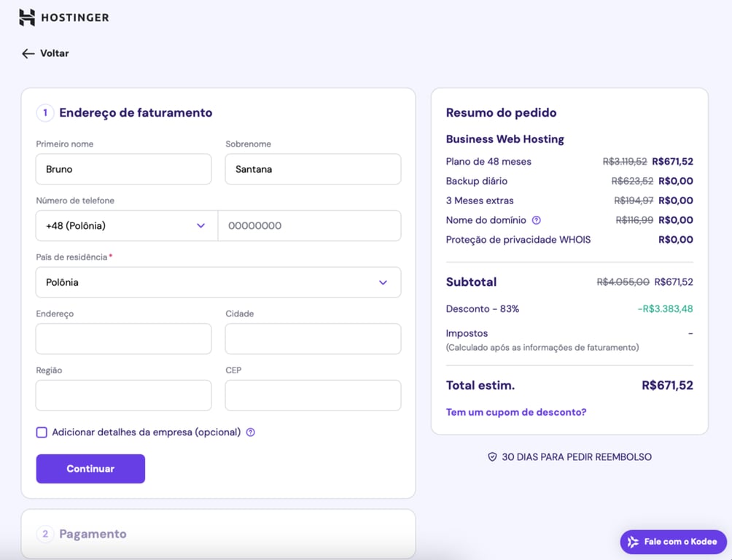Viewport: 732px width, 560px height.
Task: Click the empty Cidade field
Action: tap(312, 338)
